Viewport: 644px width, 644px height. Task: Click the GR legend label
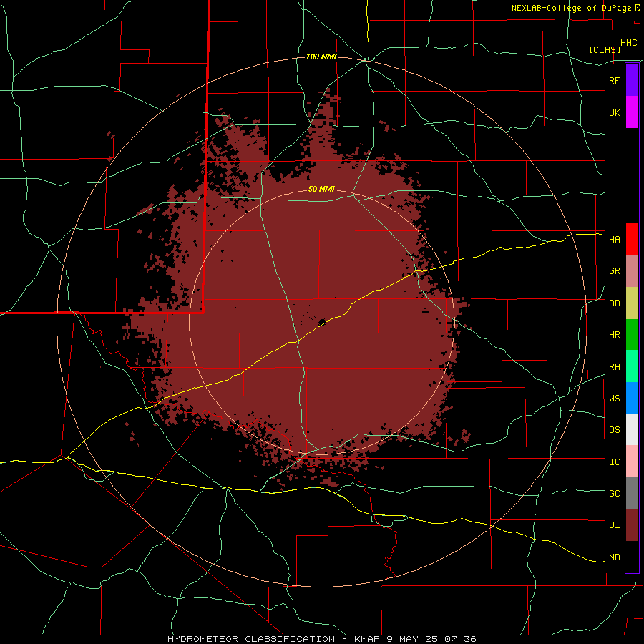[x=614, y=271]
